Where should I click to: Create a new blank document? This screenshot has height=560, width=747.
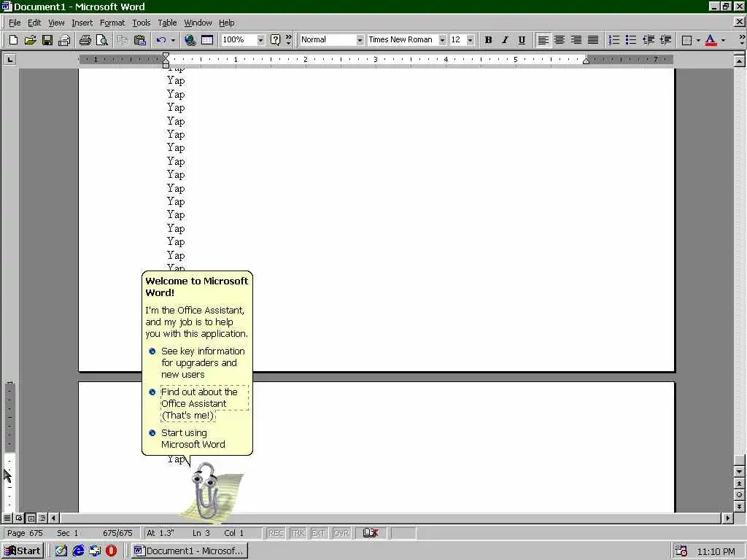pyautogui.click(x=13, y=40)
